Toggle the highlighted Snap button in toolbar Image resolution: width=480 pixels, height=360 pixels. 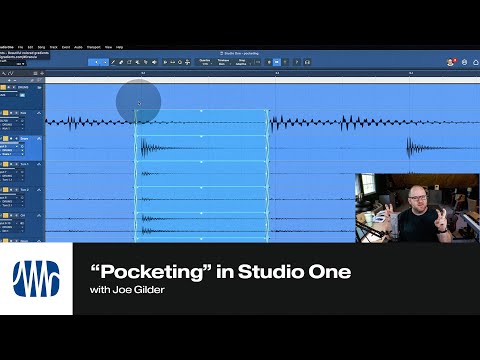coord(277,62)
